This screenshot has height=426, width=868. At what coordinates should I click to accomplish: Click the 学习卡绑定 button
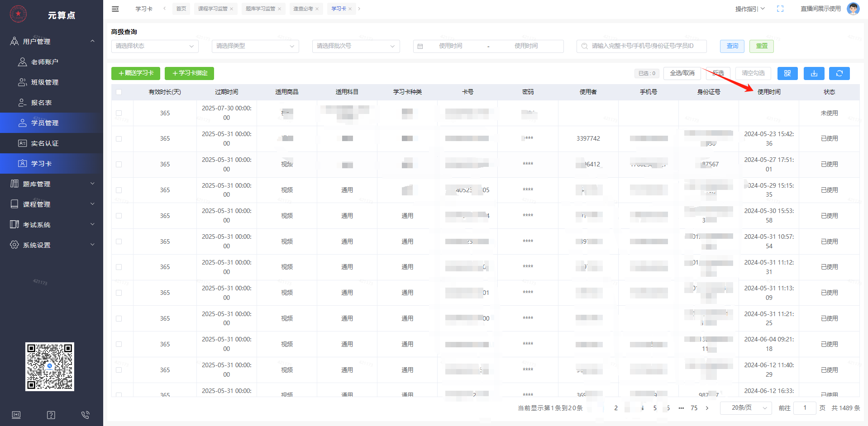click(x=189, y=73)
